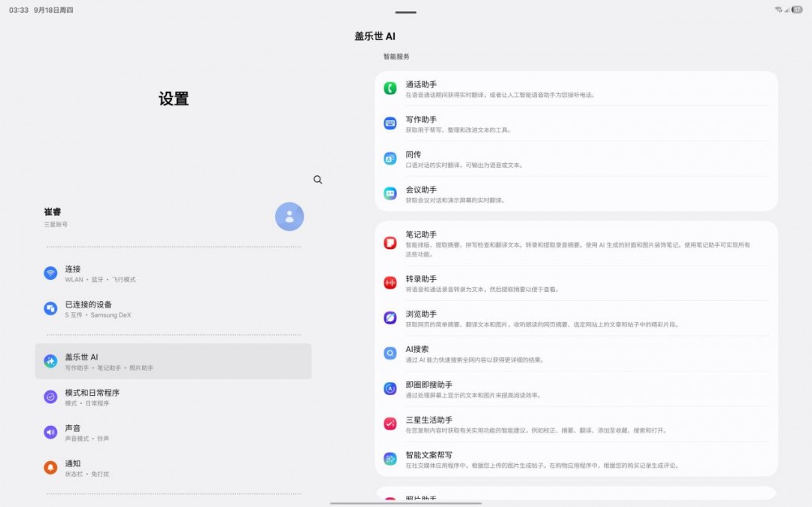Click the 智能服务 section label

coord(396,56)
